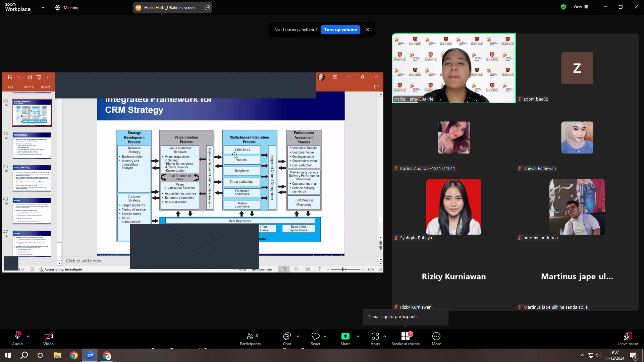Open the Participants panel
This screenshot has height=362, width=644.
[250, 339]
